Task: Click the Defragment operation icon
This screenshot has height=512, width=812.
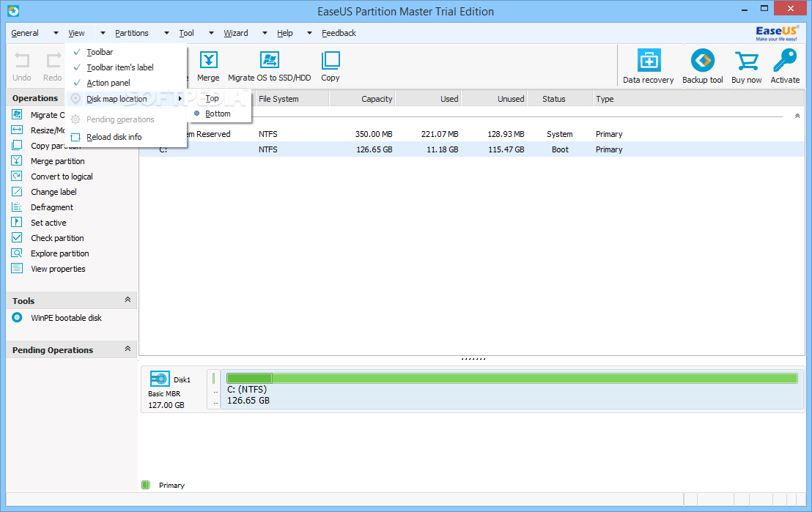Action: click(17, 207)
